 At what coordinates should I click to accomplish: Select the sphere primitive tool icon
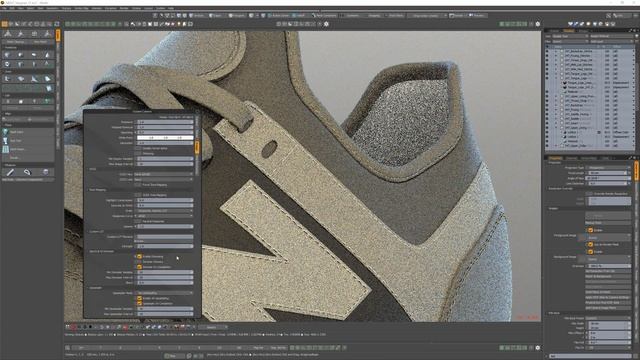20,55
